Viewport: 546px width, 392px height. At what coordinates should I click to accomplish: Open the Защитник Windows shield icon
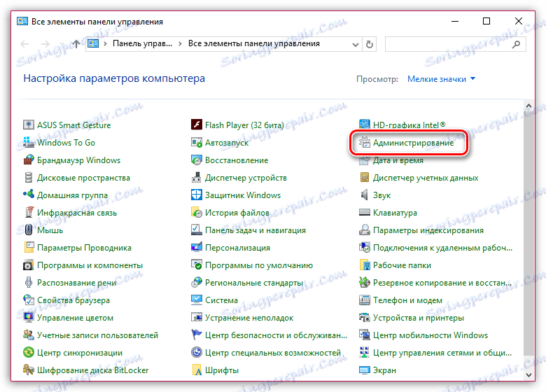[197, 195]
